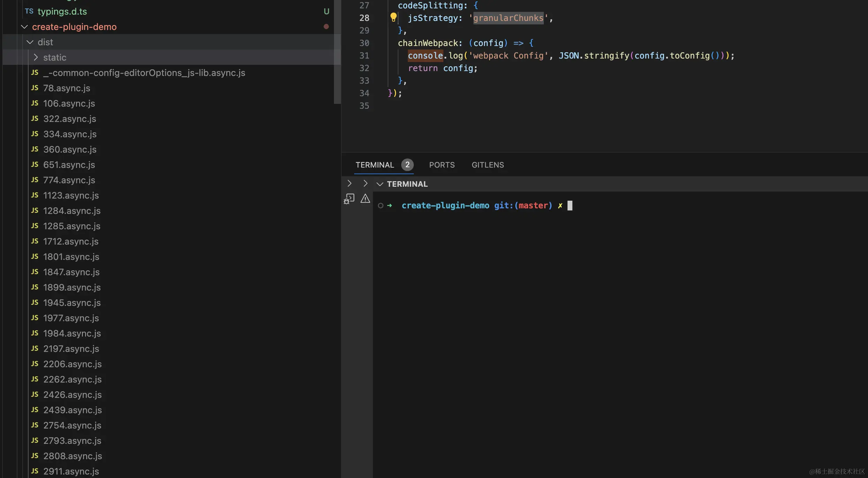Viewport: 868px width, 478px height.
Task: Open 322.async.js file
Action: tap(70, 119)
